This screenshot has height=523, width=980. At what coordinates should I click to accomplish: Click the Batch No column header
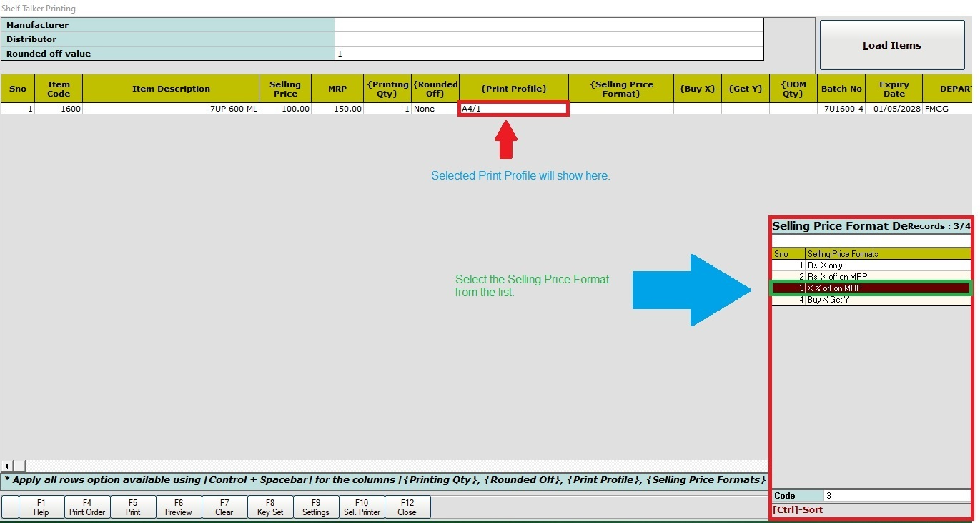841,89
